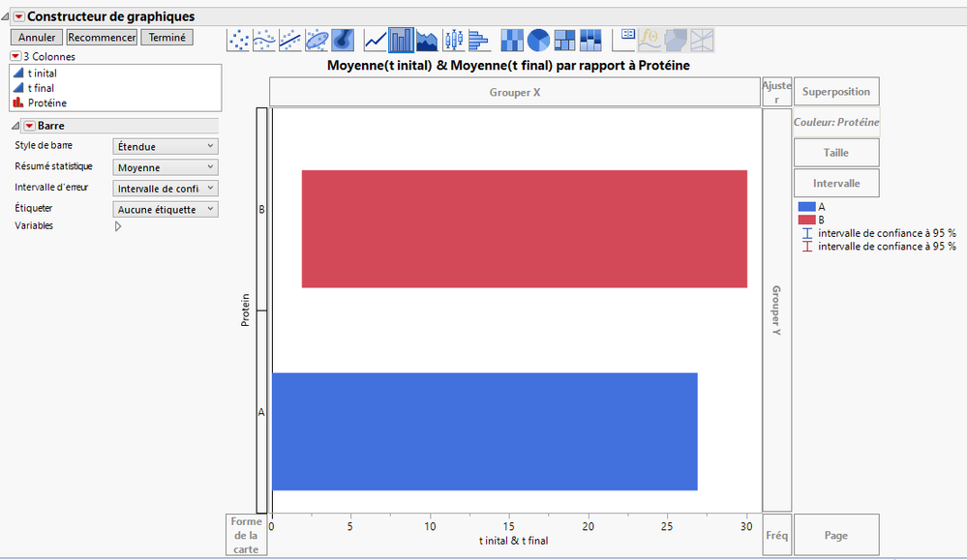
Task: Select the Pie chart element icon
Action: [x=538, y=41]
